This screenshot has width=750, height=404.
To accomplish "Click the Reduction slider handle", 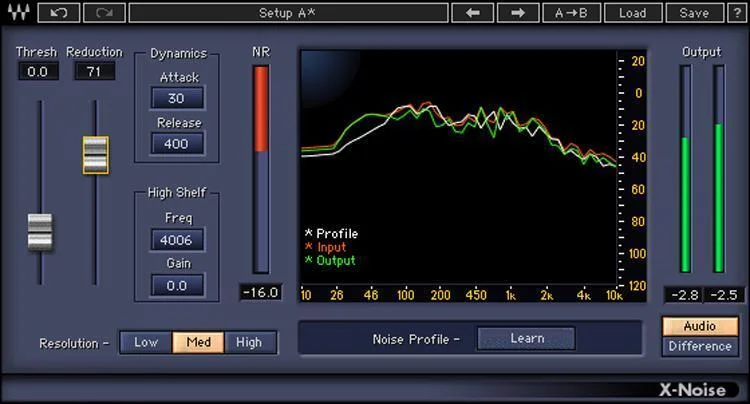I will (95, 155).
